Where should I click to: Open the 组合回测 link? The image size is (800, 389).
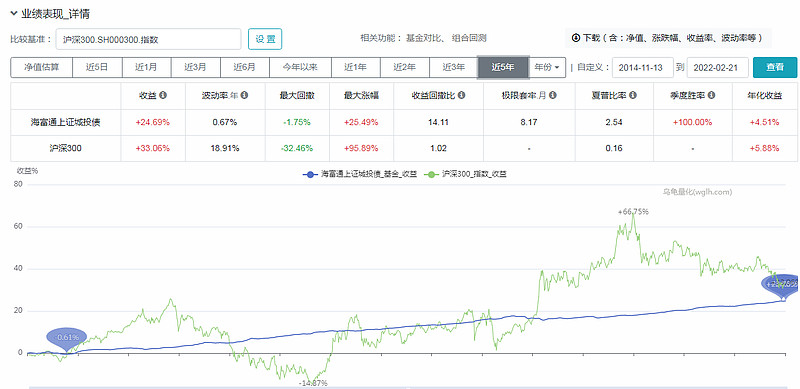[470, 38]
